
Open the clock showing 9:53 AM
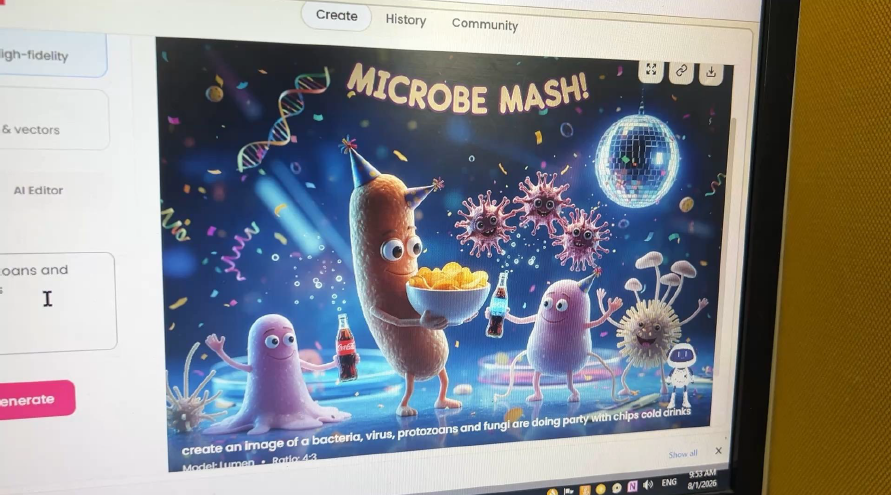click(x=702, y=480)
